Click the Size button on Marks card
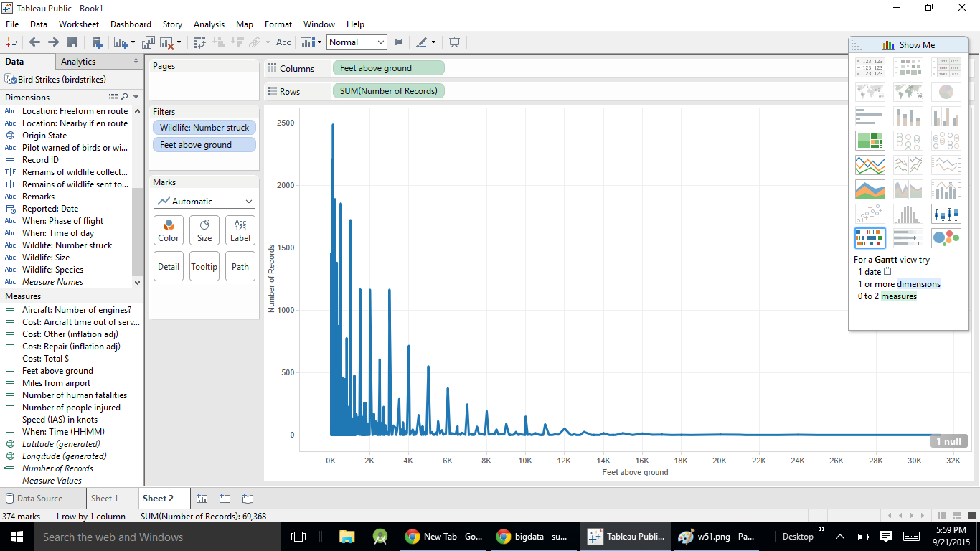Screen dimensions: 980x551 (x=204, y=230)
